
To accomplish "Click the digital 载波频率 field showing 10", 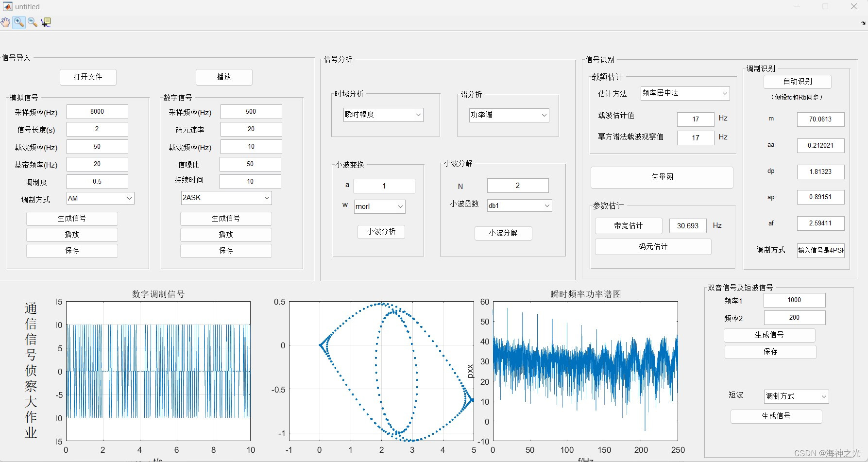I will pyautogui.click(x=251, y=147).
